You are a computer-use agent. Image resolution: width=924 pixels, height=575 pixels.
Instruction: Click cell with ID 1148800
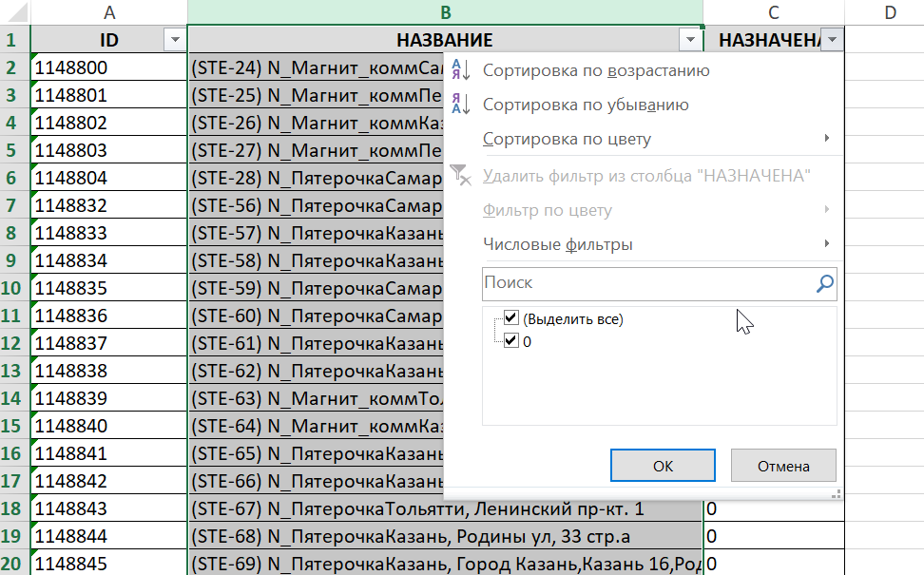[x=109, y=67]
